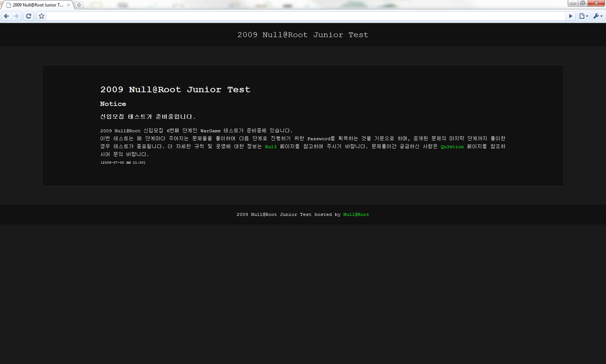Click the orange Password text in notice
This screenshot has height=364, width=606.
click(319, 139)
